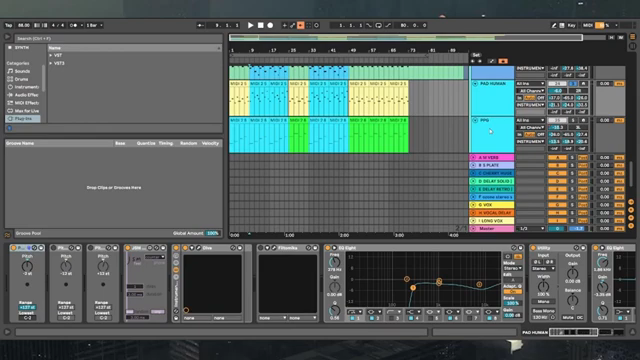Toggle Post on G VOX return
This screenshot has width=640, height=360.
point(583,205)
